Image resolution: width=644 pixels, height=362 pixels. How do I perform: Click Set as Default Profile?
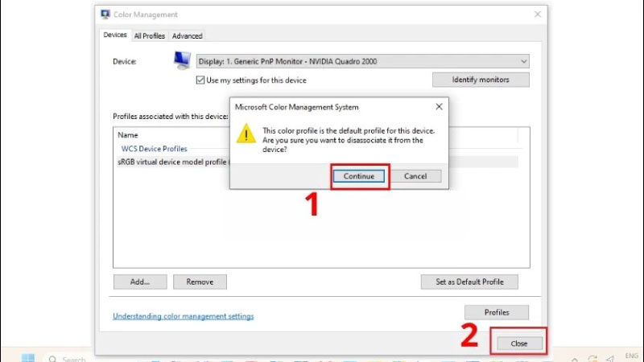(469, 282)
